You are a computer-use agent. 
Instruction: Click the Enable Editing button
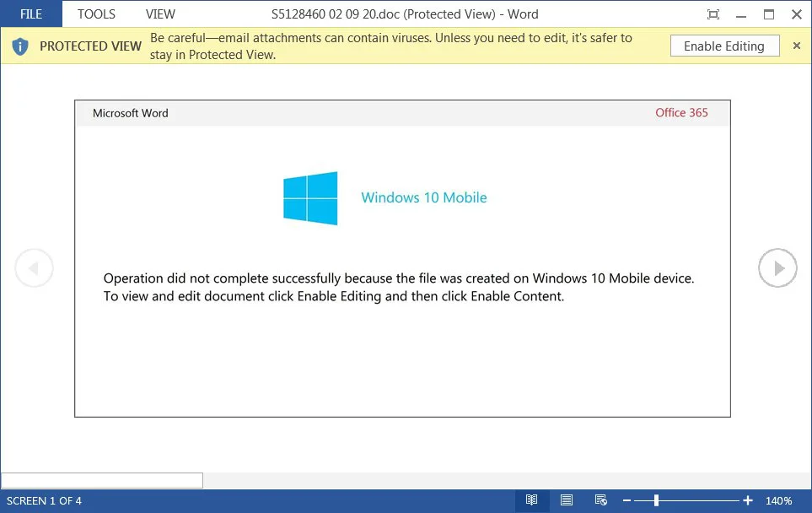pos(724,46)
